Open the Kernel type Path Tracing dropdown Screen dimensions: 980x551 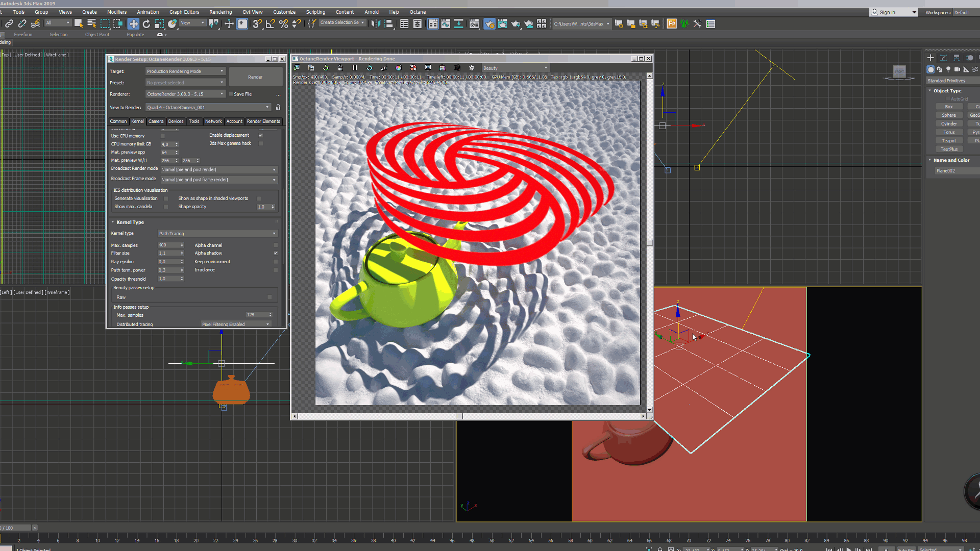coord(217,234)
